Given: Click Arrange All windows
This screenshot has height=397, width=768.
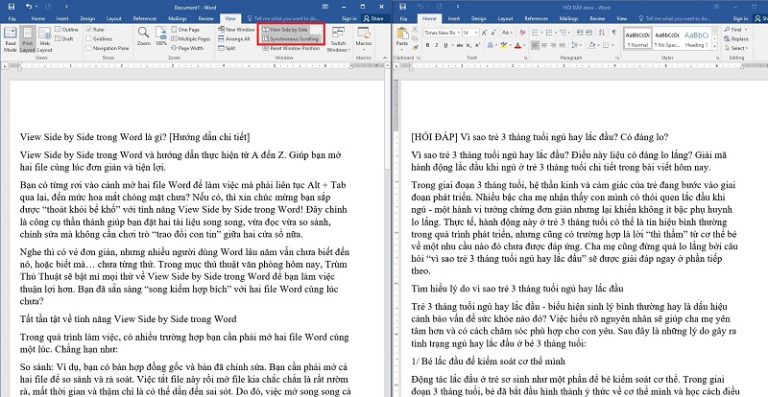Looking at the screenshot, I should (x=234, y=39).
